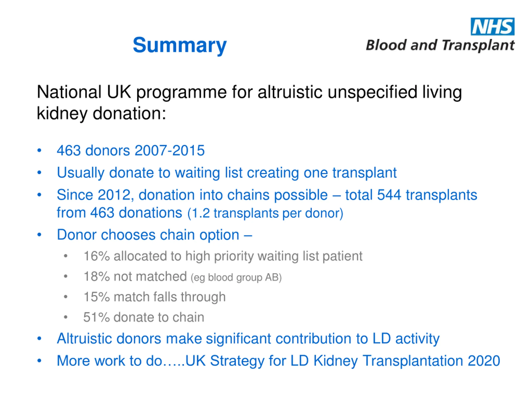This screenshot has height=399, width=532.
Task: Click the National UK programme heading paragraph
Action: [249, 102]
